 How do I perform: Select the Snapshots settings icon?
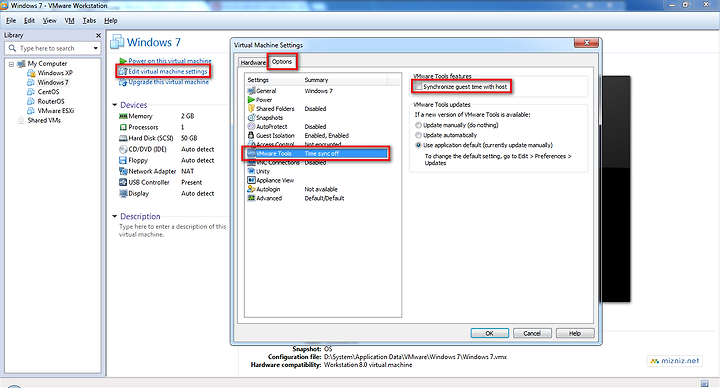(x=251, y=118)
